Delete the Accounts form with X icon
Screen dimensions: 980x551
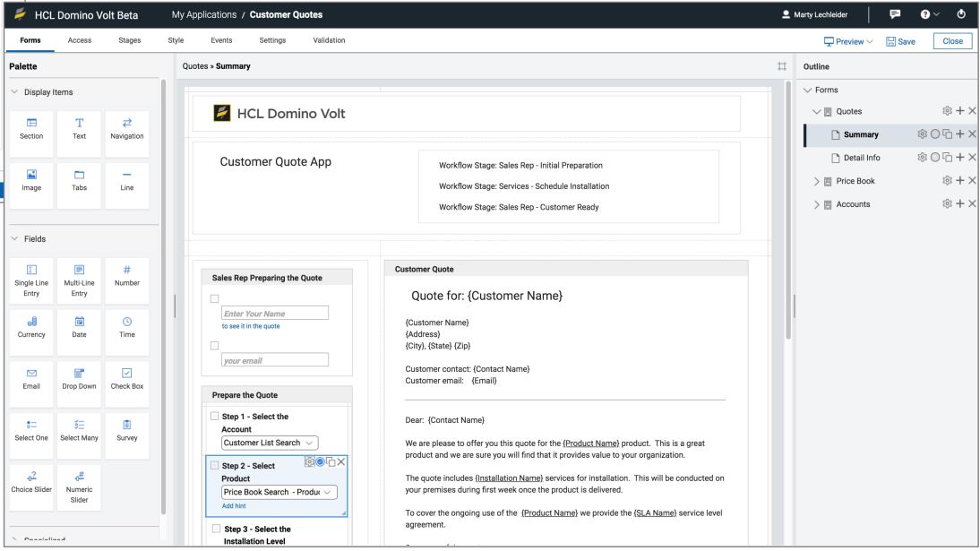coord(972,203)
